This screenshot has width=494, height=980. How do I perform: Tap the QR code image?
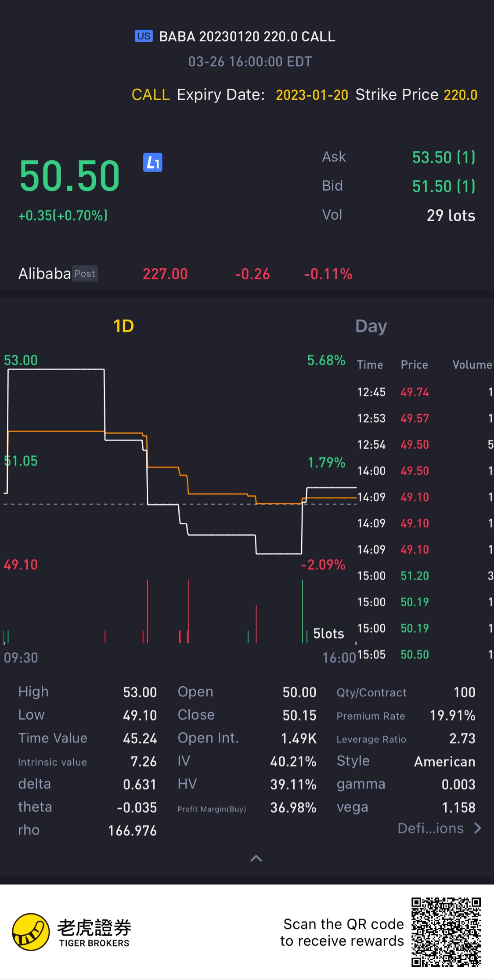point(446,932)
